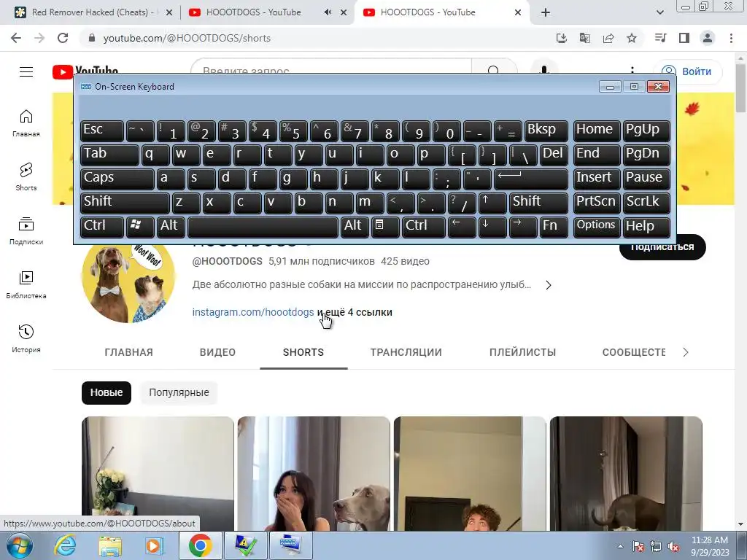Expand the channel description chevron
Viewport: 747px width, 560px height.
(x=549, y=285)
